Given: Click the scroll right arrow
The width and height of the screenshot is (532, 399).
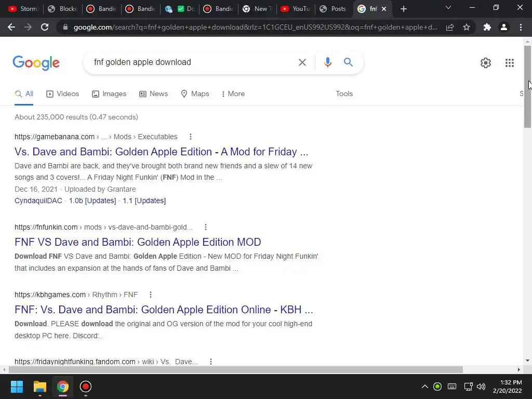Looking at the screenshot, I should tap(519, 369).
